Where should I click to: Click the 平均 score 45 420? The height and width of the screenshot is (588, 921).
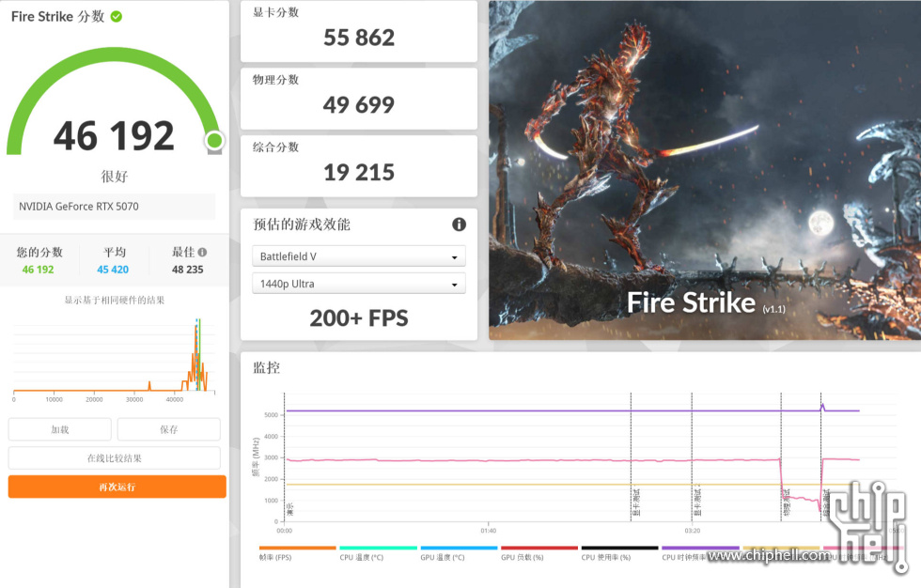(x=113, y=270)
